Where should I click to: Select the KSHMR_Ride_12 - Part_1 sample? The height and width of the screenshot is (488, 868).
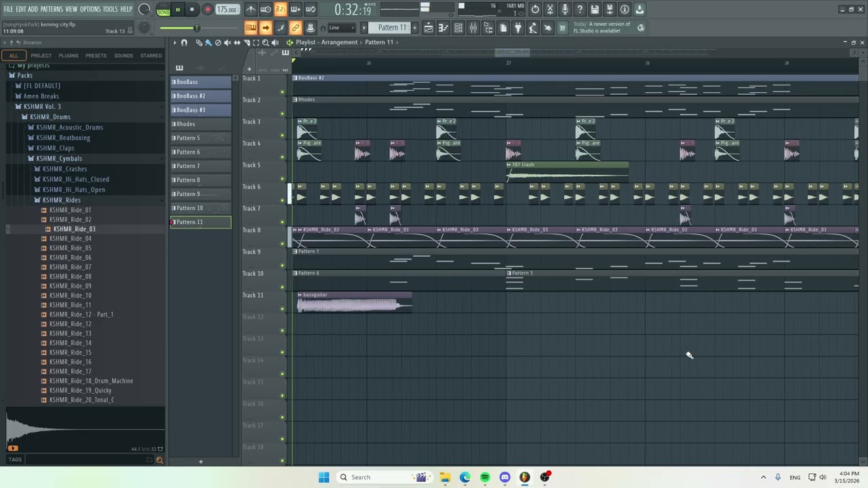(x=81, y=314)
